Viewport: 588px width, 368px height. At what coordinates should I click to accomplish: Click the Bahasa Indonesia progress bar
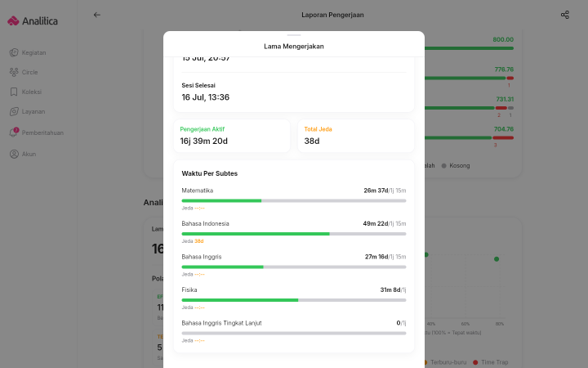tap(294, 234)
